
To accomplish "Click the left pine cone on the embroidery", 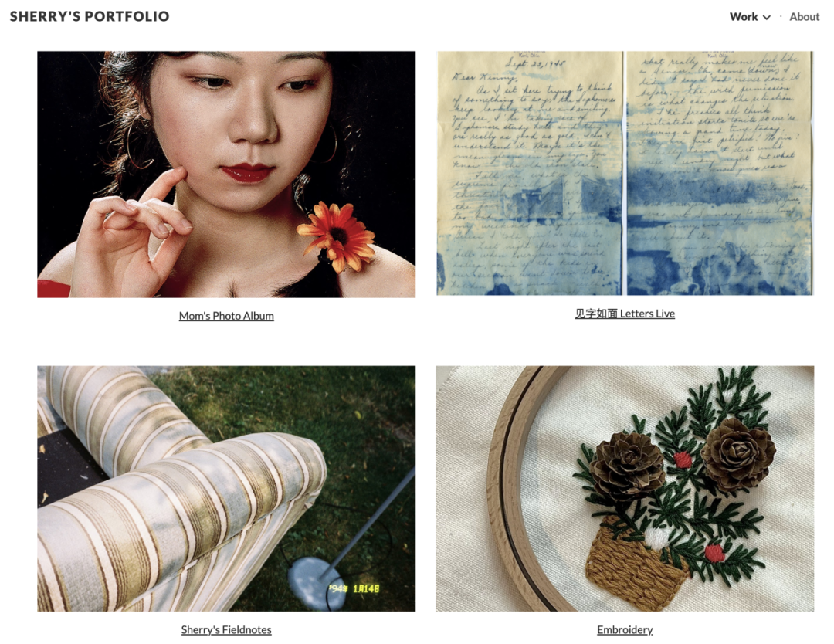I will pos(628,466).
